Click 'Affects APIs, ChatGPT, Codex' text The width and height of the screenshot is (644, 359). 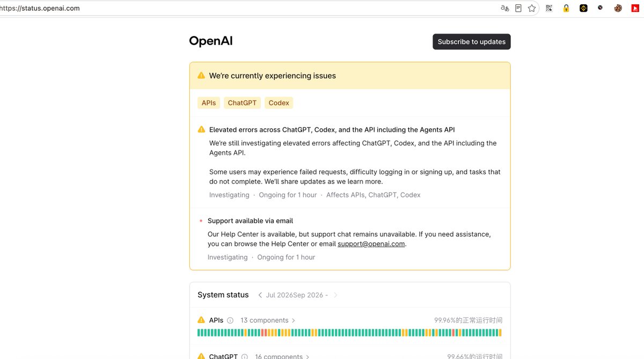pyautogui.click(x=374, y=195)
